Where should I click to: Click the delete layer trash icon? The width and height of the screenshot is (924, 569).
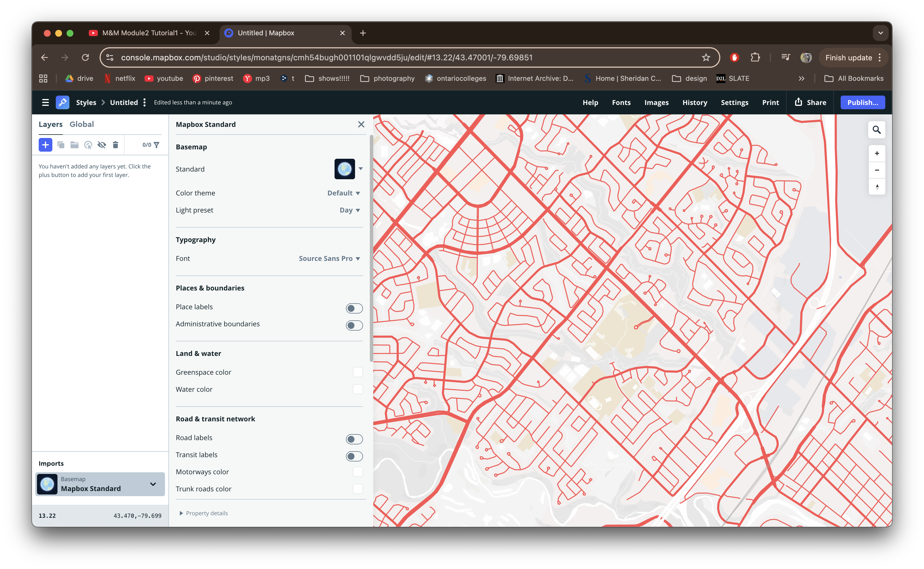point(115,145)
